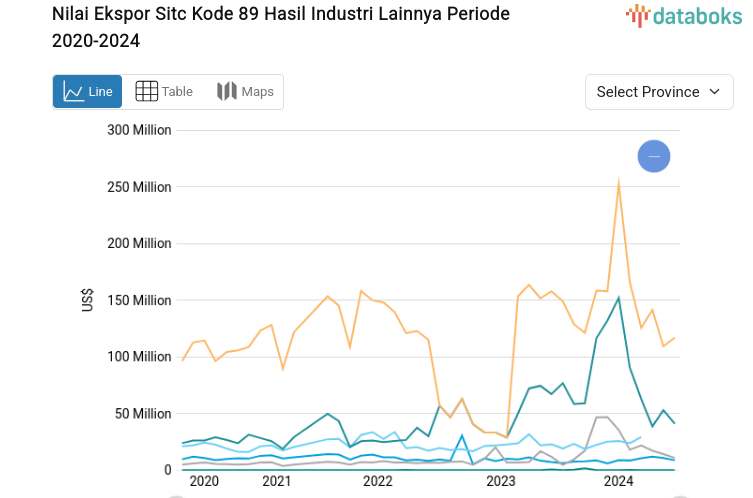Click the table grid icon

(146, 92)
